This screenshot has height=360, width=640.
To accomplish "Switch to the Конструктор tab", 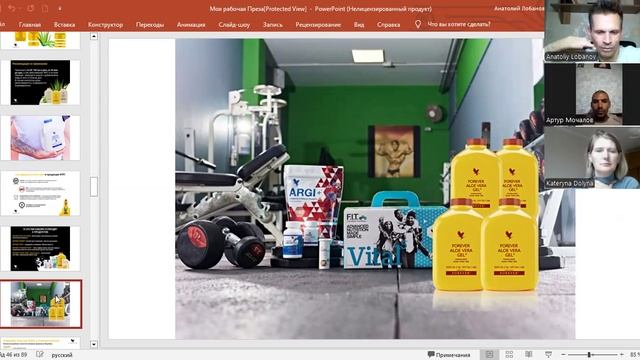I will pyautogui.click(x=105, y=24).
